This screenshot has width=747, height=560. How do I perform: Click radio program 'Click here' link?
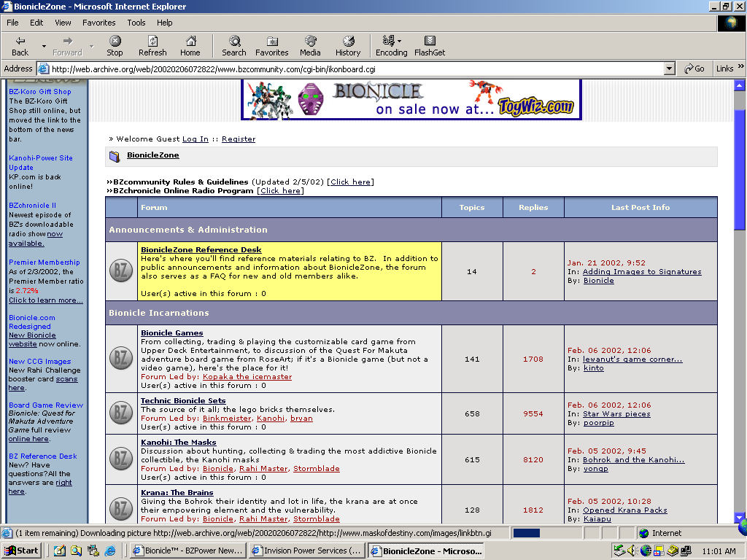point(281,190)
